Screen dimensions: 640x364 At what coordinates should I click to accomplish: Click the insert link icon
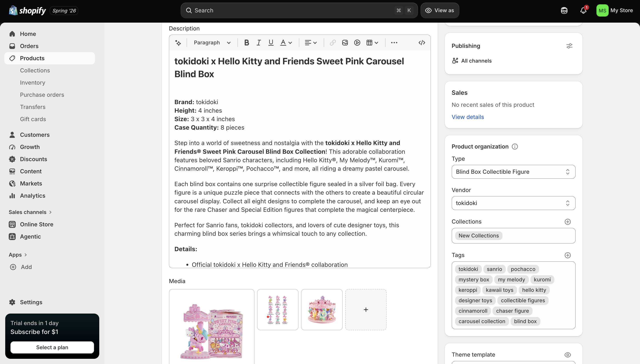(x=332, y=43)
